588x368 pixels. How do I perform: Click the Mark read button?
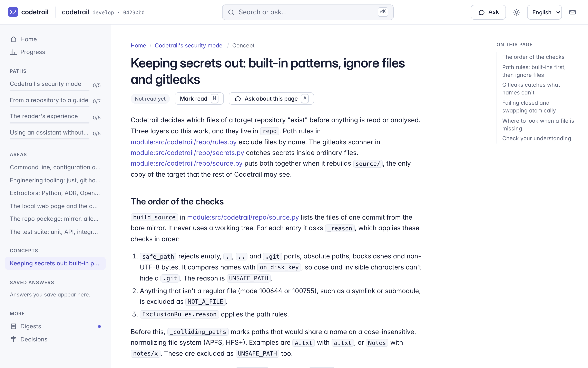coord(199,99)
